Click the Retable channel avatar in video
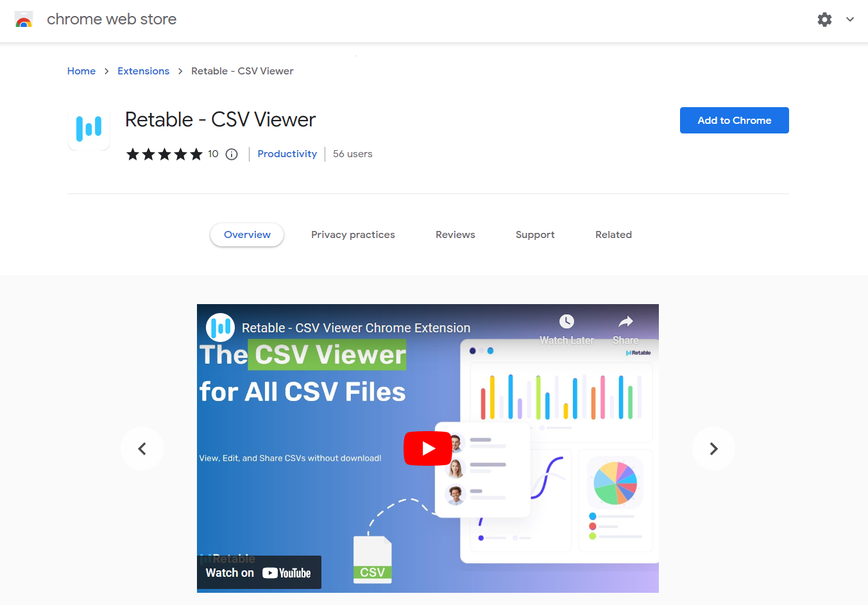 (x=220, y=328)
